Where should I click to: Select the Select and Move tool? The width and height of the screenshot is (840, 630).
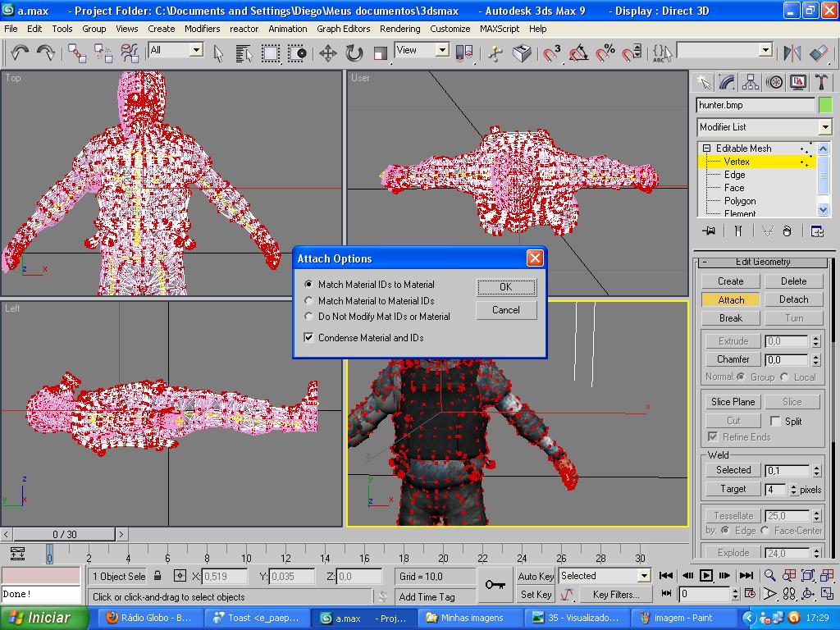tap(327, 53)
